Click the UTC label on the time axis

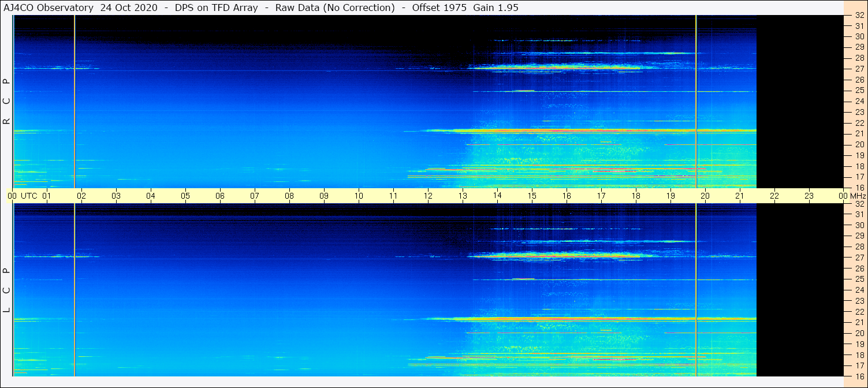(29, 196)
